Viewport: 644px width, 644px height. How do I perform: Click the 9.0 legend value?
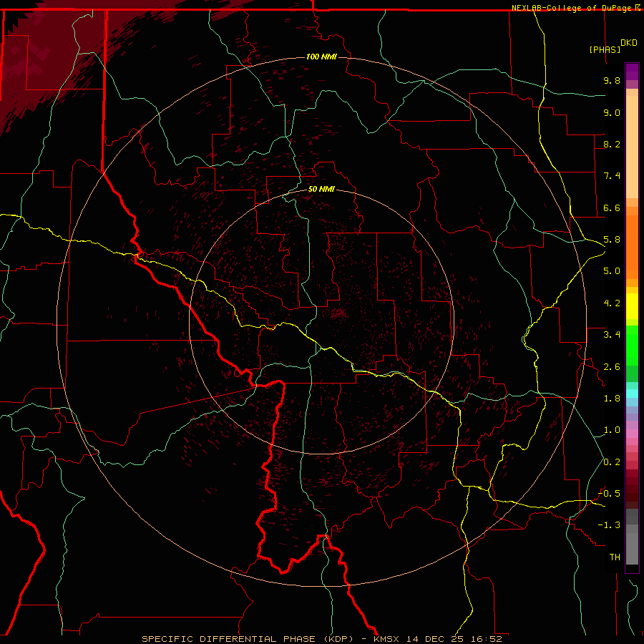(x=612, y=112)
